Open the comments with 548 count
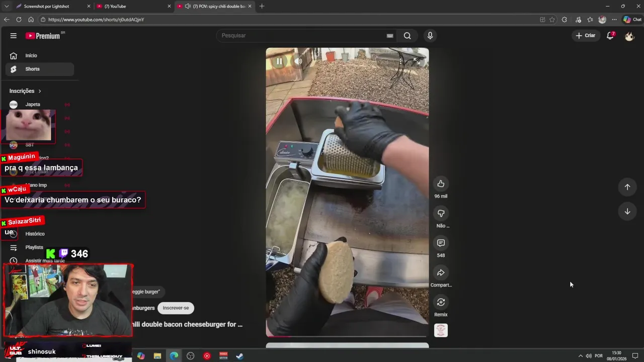The height and width of the screenshot is (362, 644). point(441,243)
